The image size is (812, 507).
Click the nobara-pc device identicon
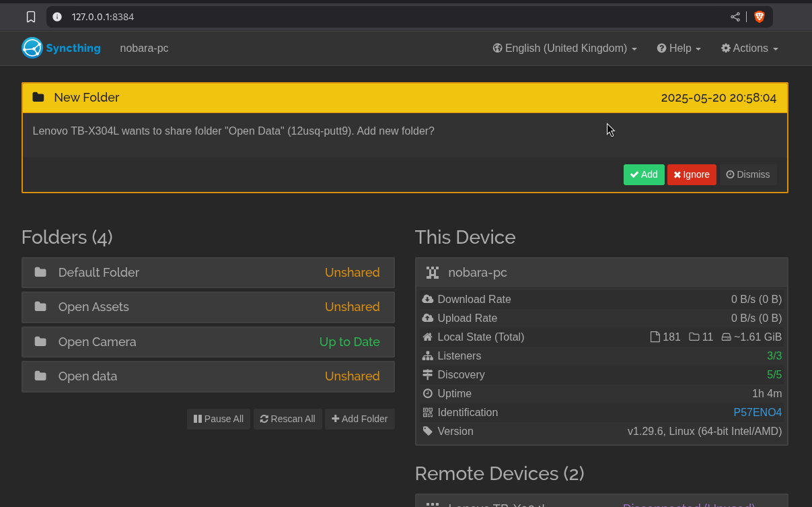(433, 273)
